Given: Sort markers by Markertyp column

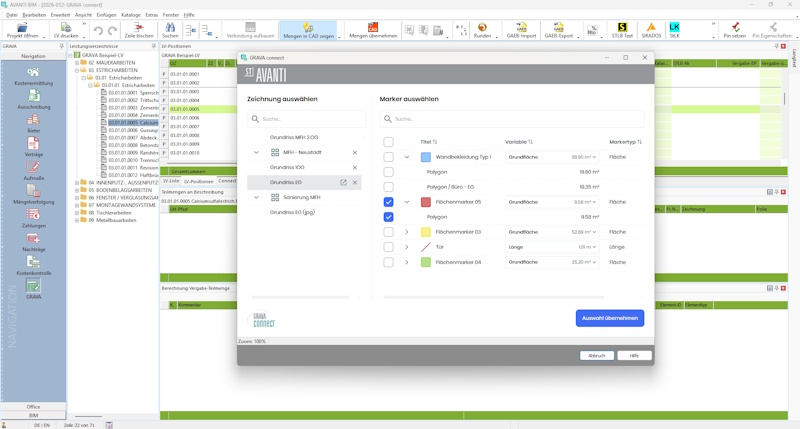Looking at the screenshot, I should tap(625, 142).
